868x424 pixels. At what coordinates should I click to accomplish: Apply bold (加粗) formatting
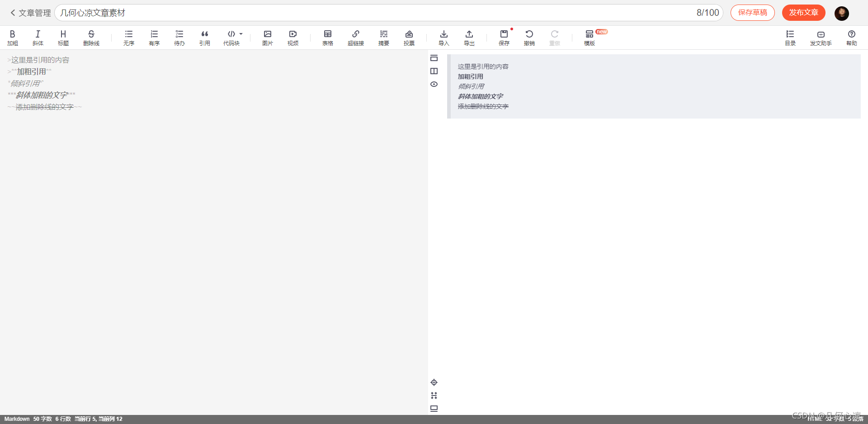point(13,38)
